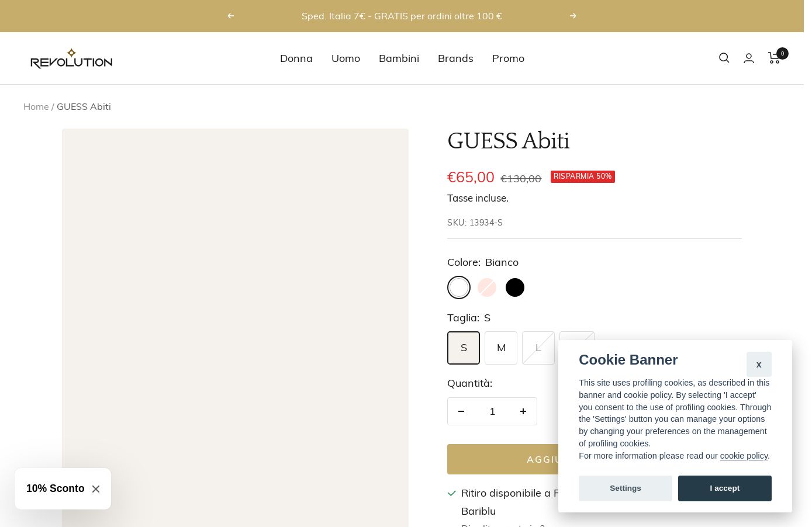Open the 10% Sconto offer
Image resolution: width=812 pixels, height=527 pixels.
point(56,488)
